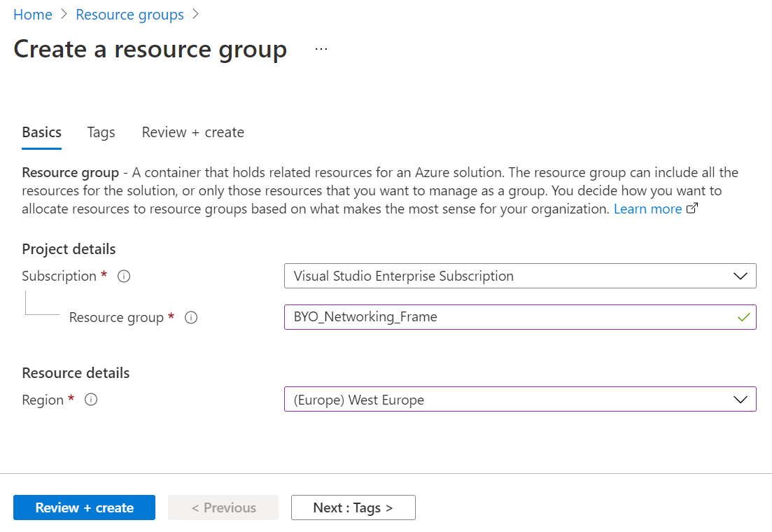Click the blue Review + create button

pyautogui.click(x=84, y=507)
